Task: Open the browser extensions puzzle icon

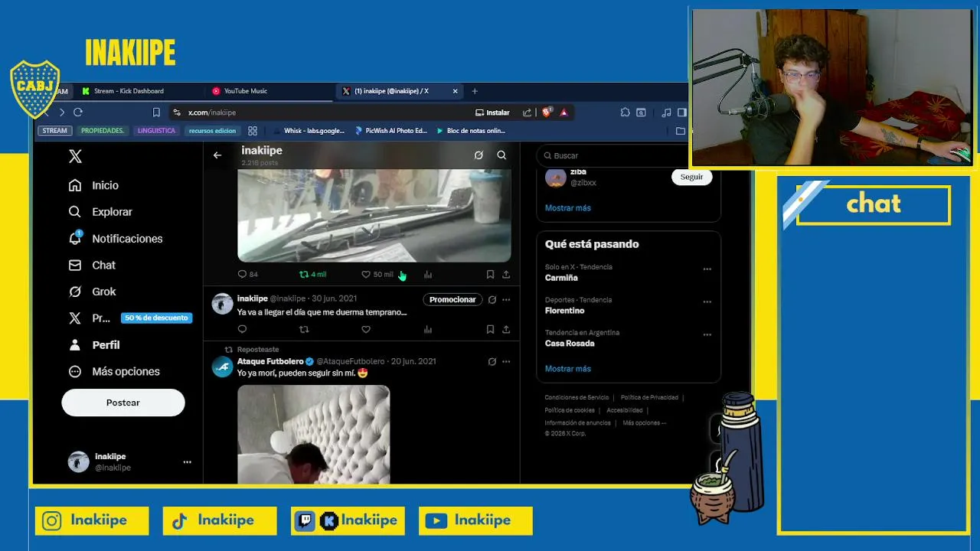Action: click(x=625, y=112)
